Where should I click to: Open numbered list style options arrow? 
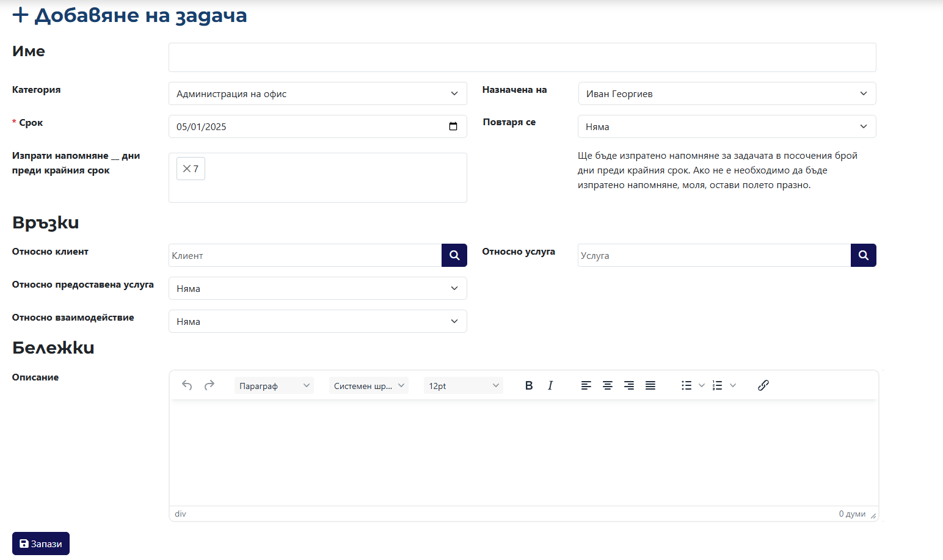(733, 385)
